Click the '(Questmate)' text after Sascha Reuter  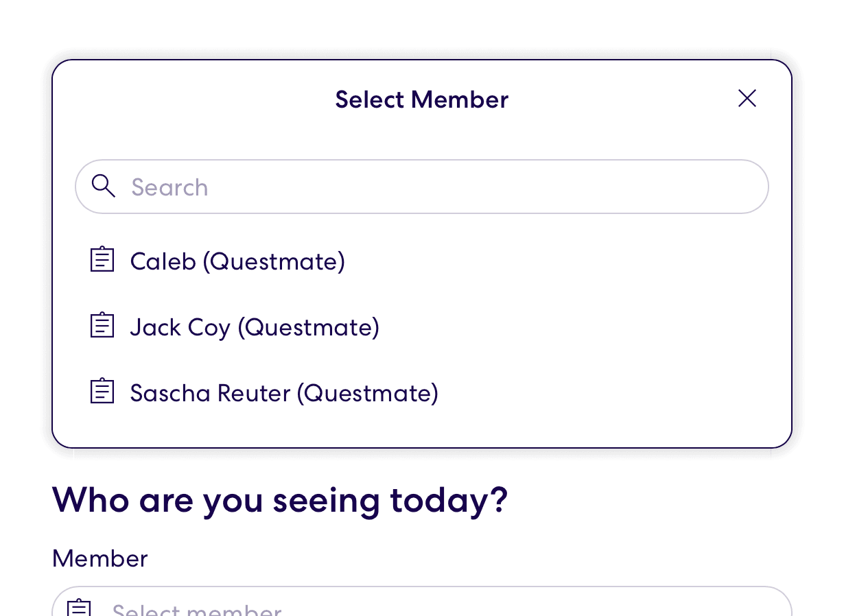tap(367, 393)
